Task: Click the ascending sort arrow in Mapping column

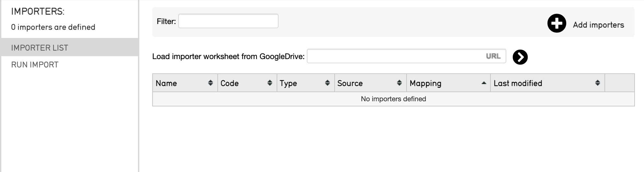Action: 484,83
